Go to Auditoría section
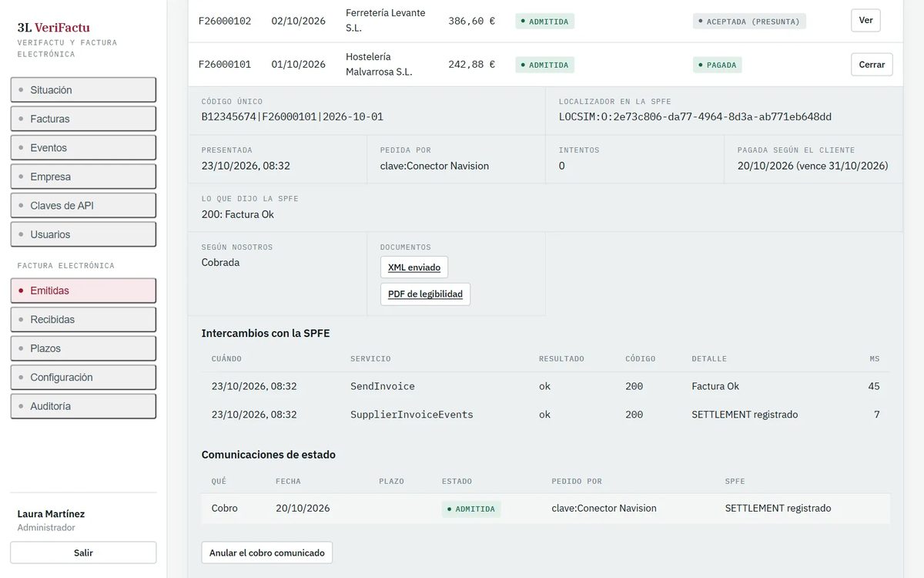The width and height of the screenshot is (924, 578). [83, 406]
